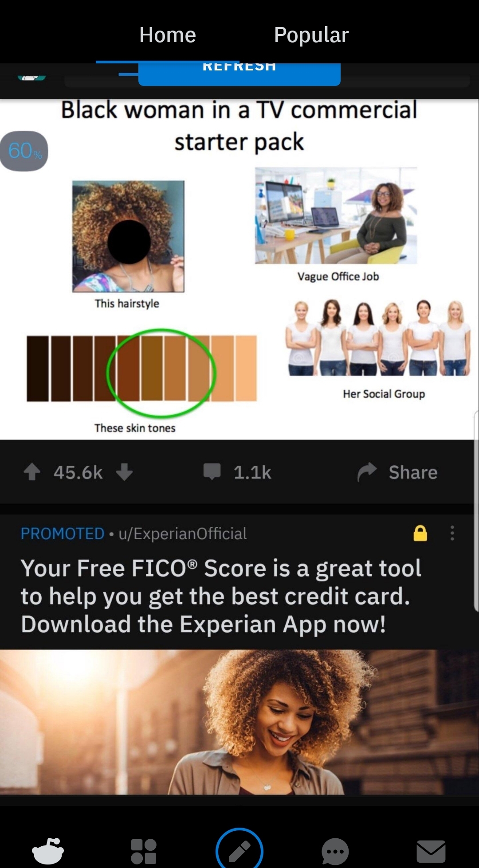Open the Experian FICO Score ad title
The width and height of the screenshot is (479, 868).
coord(220,596)
